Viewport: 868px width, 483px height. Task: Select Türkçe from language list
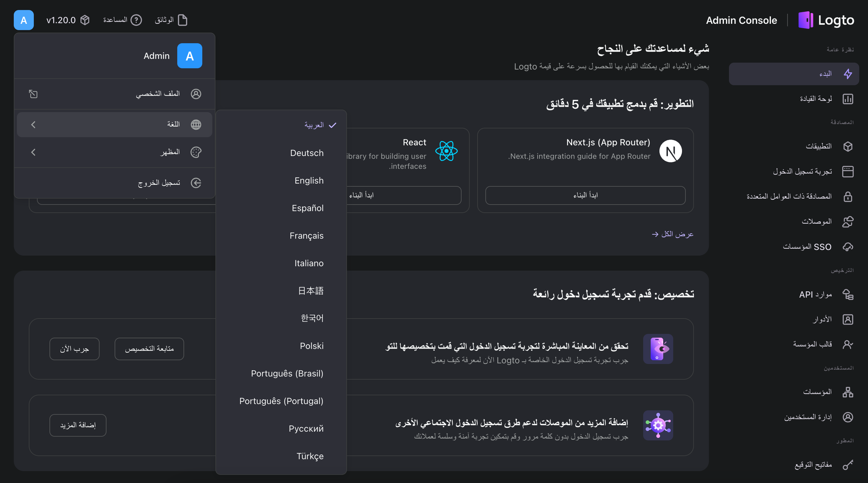tap(310, 456)
